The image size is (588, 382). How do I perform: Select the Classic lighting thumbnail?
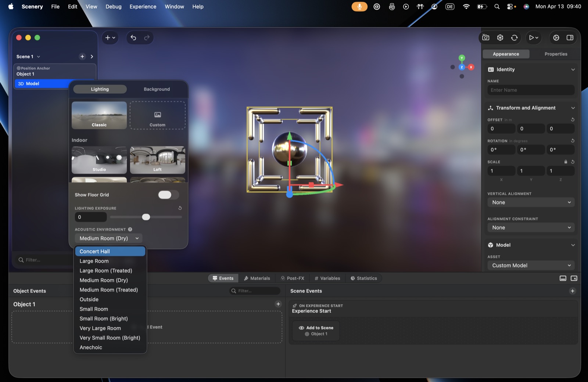tap(99, 115)
